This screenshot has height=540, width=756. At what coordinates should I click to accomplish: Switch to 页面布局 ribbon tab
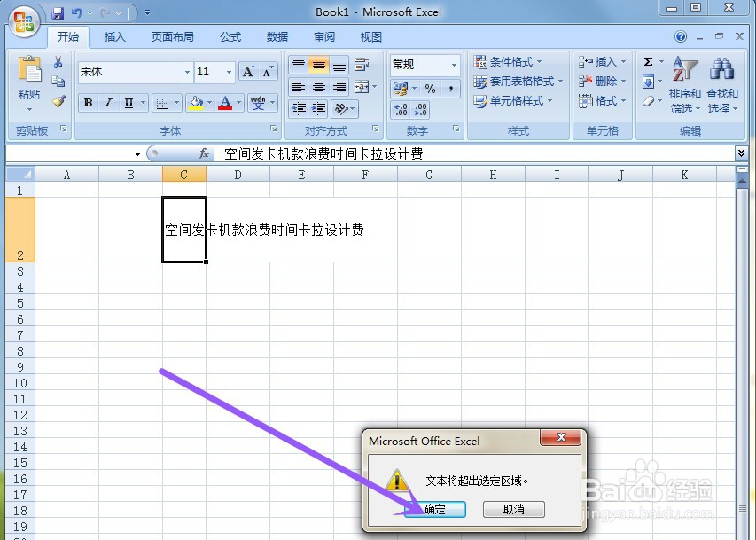tap(173, 37)
